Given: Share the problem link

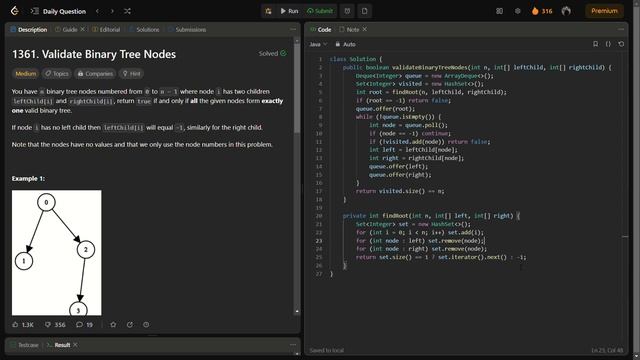Looking at the screenshot, I should (x=130, y=324).
